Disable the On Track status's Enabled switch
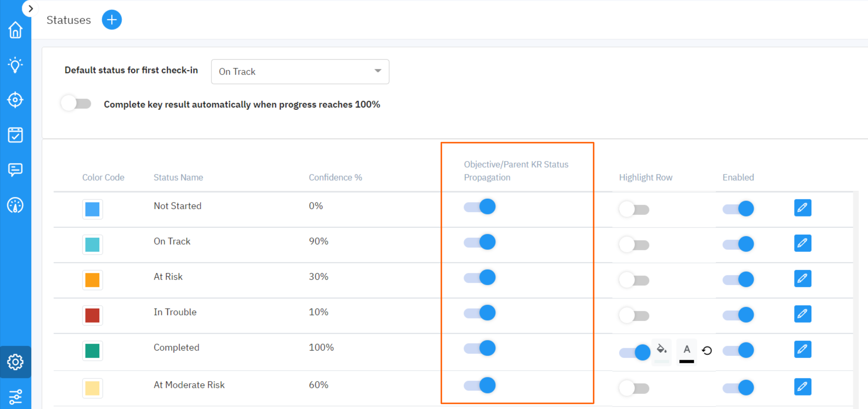868x409 pixels. [x=738, y=244]
